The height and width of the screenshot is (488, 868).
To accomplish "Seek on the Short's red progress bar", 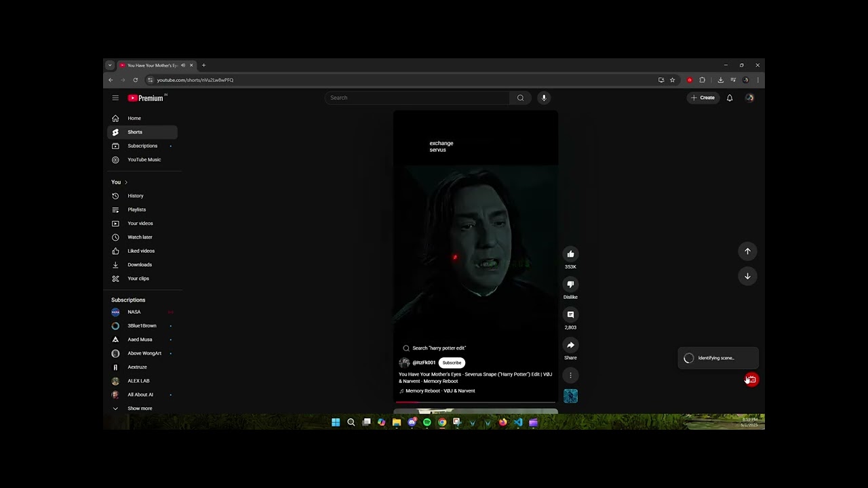I will (475, 403).
